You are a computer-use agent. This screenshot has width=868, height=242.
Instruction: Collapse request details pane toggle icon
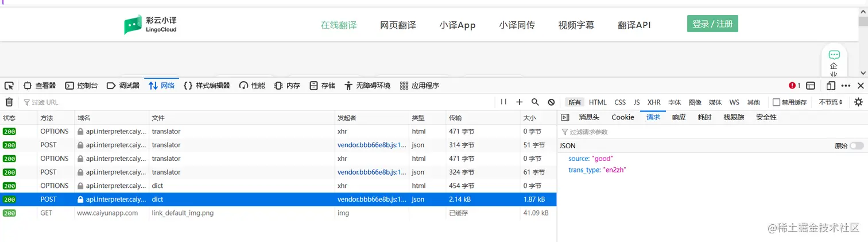point(565,117)
